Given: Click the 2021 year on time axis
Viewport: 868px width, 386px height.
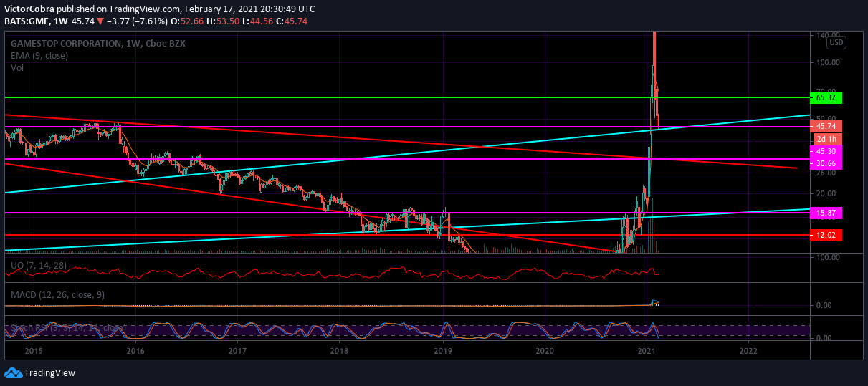Looking at the screenshot, I should tap(647, 352).
